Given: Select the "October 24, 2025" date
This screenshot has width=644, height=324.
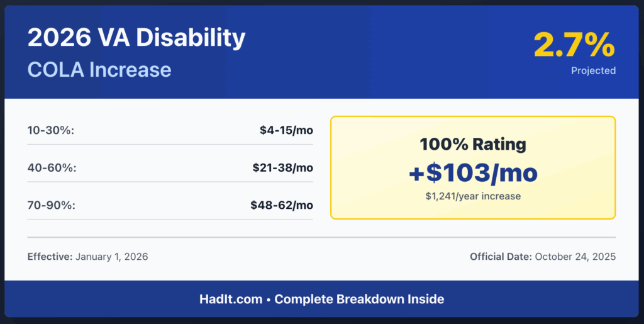Looking at the screenshot, I should pyautogui.click(x=576, y=257).
